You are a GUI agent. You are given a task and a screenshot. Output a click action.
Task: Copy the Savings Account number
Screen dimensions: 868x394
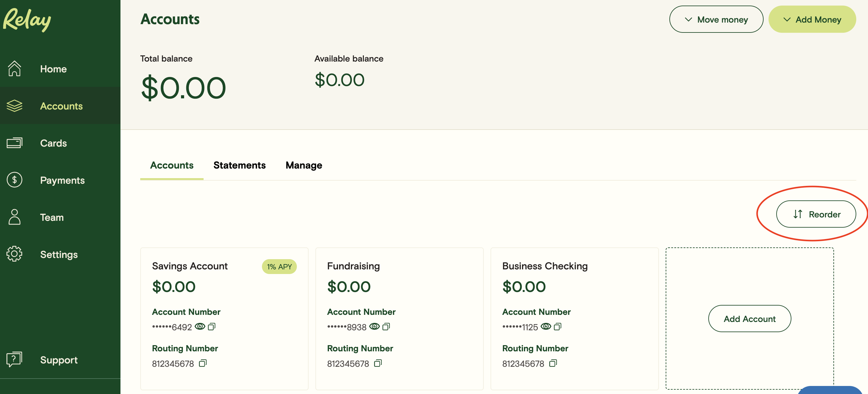[212, 327]
